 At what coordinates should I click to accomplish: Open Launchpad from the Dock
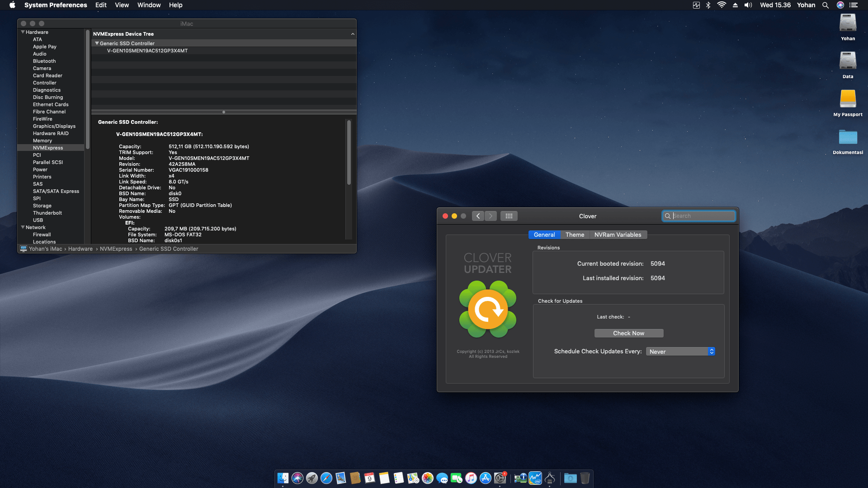point(312,478)
